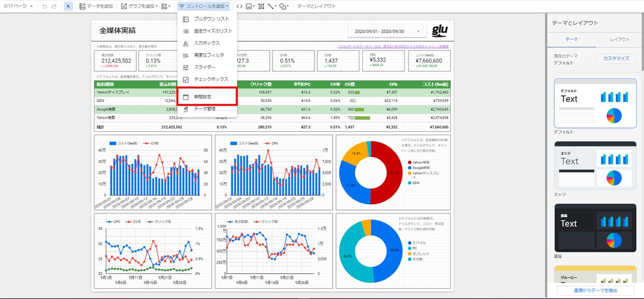Pick スライダー from the control menu
The image size is (644, 299).
[208, 67]
